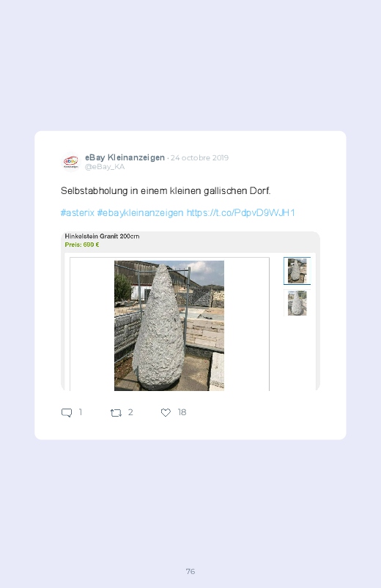This screenshot has height=588, width=381.
Task: Click the like count 18
Action: tap(182, 412)
